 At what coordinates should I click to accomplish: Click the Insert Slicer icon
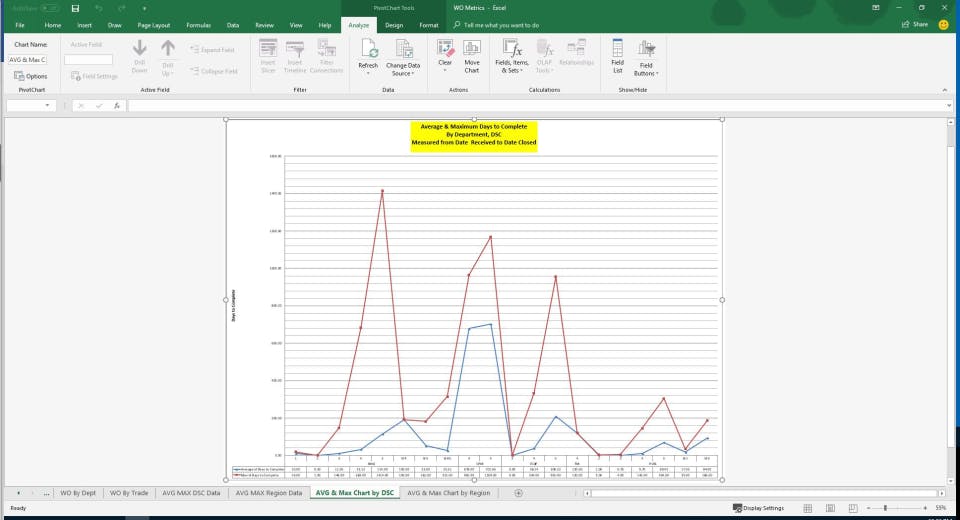click(x=268, y=48)
